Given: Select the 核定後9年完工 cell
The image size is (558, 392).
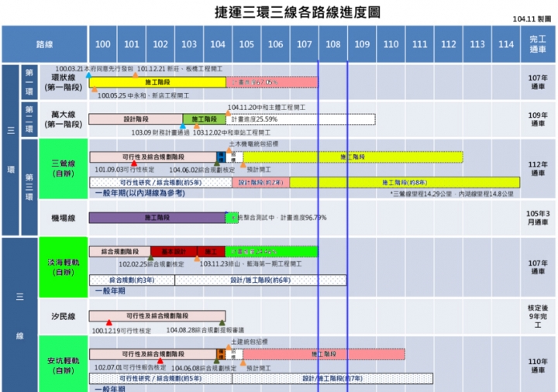Looking at the screenshot, I should pos(538,316).
